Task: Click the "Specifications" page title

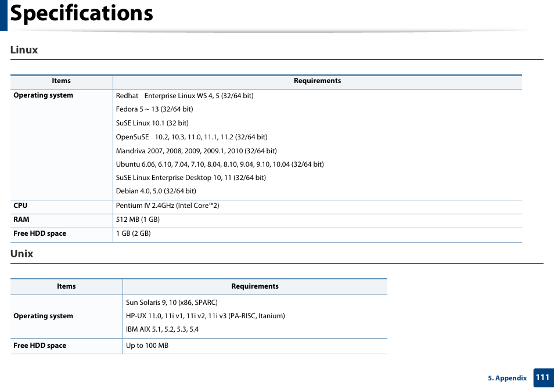Action: click(x=81, y=13)
